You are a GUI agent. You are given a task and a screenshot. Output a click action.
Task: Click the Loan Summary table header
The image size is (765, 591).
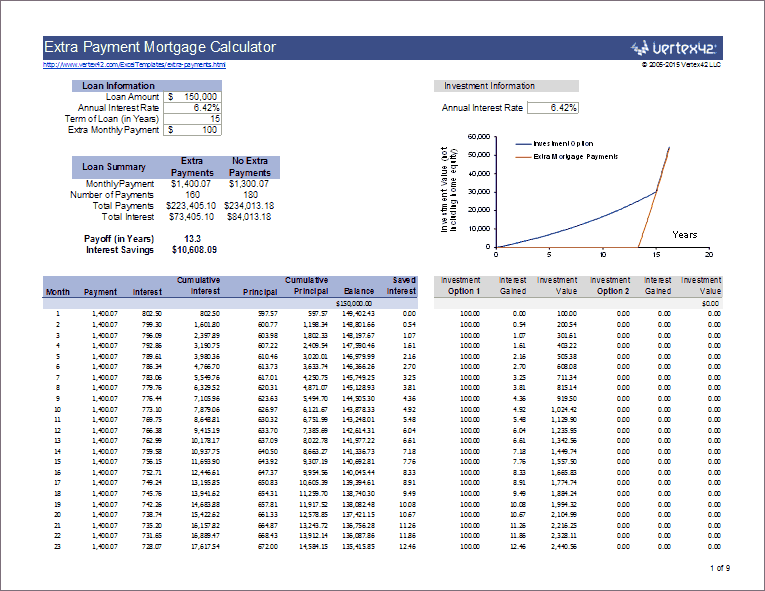pyautogui.click(x=112, y=166)
